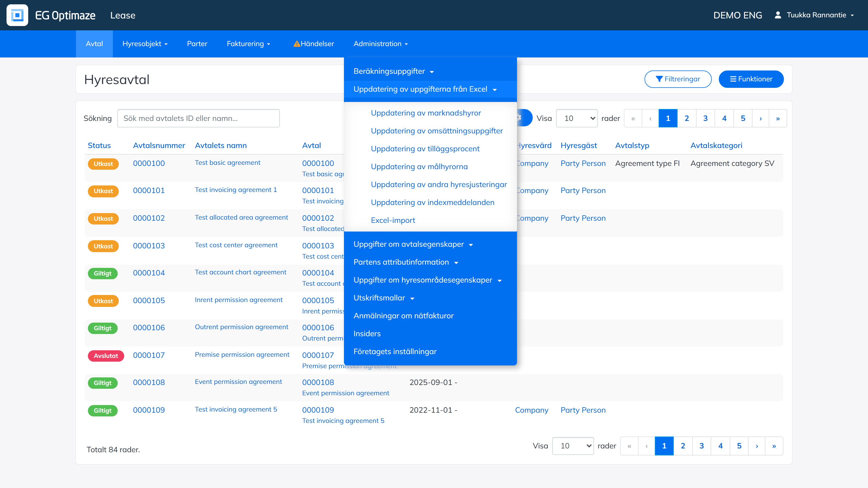Open Test account chart agreement link
868x488 pixels.
pos(241,272)
